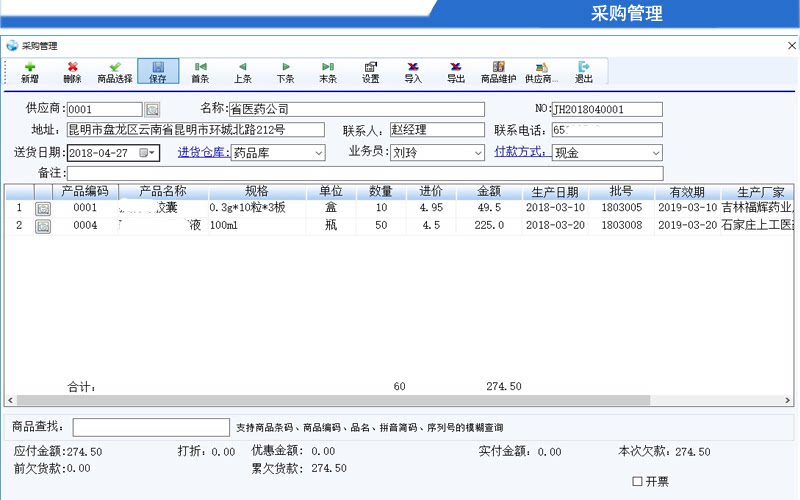Click the 批号 column header
Image resolution: width=800 pixels, height=500 pixels.
[621, 191]
